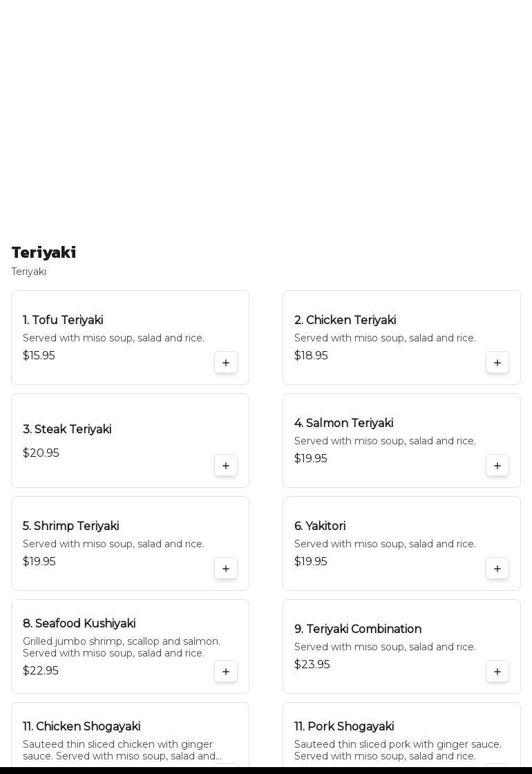Open the 8. Seafood Kushiyaki item title
The height and width of the screenshot is (774, 532).
(79, 623)
